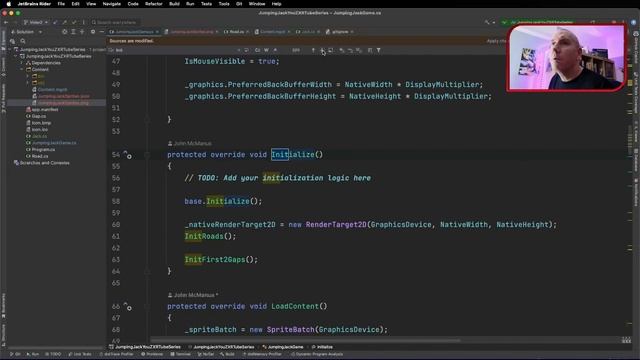
Task: Open the Unit Tests tool window
Action: 80,354
